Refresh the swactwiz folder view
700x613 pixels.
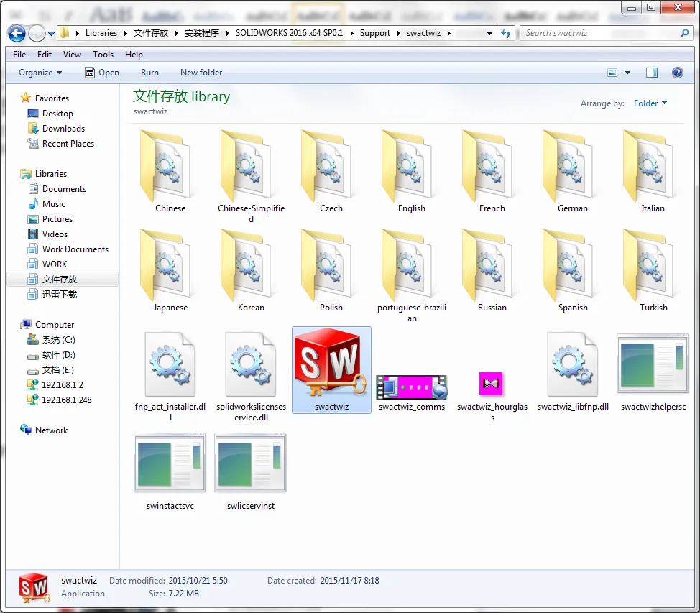pos(506,33)
